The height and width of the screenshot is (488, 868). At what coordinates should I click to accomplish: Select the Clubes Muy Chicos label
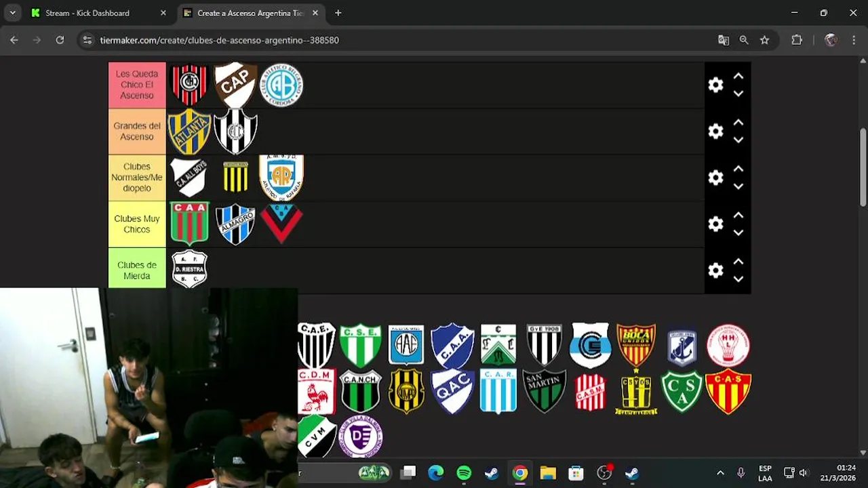137,224
